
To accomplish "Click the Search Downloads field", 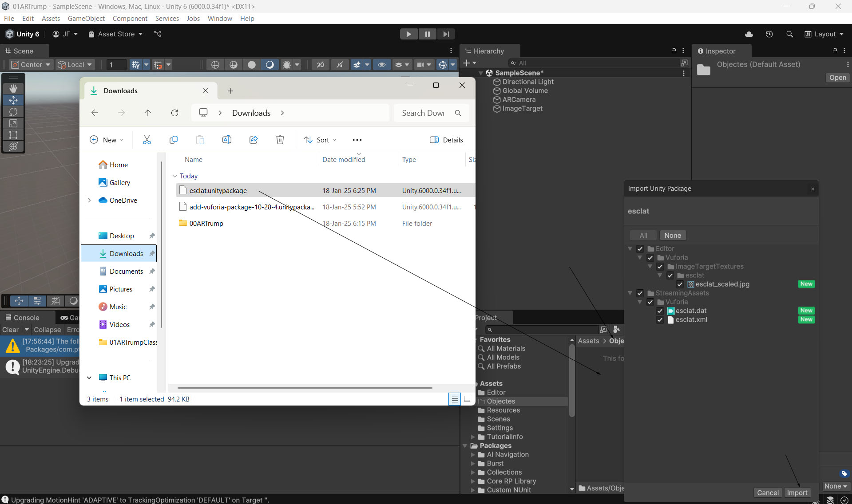I will pyautogui.click(x=423, y=113).
